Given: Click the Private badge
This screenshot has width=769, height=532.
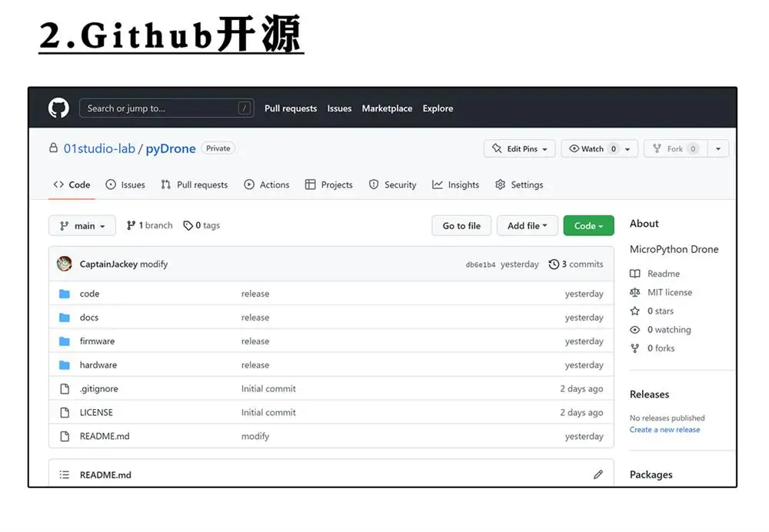Looking at the screenshot, I should coord(218,148).
